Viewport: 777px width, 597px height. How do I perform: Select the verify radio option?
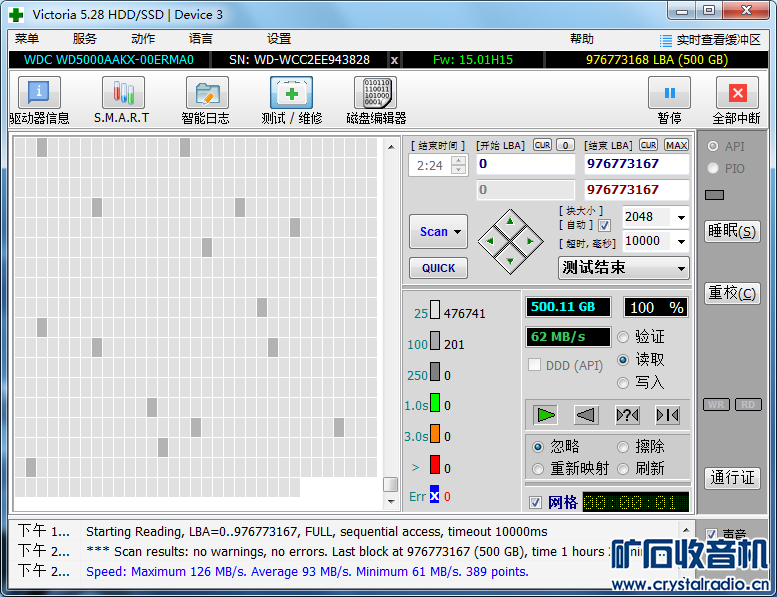623,337
